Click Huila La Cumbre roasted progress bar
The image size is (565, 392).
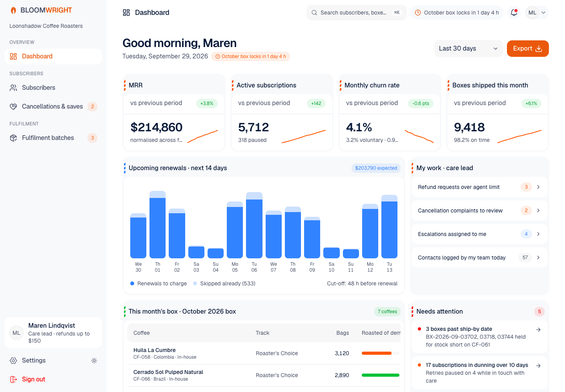380,353
